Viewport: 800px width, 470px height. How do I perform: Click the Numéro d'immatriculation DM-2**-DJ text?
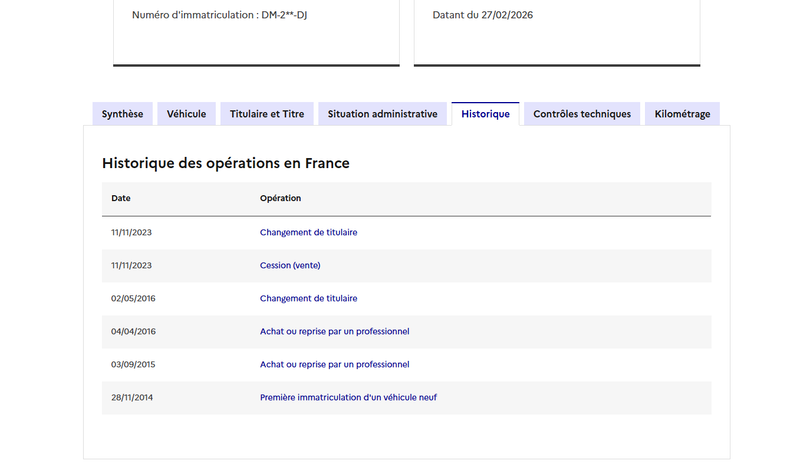(x=219, y=15)
